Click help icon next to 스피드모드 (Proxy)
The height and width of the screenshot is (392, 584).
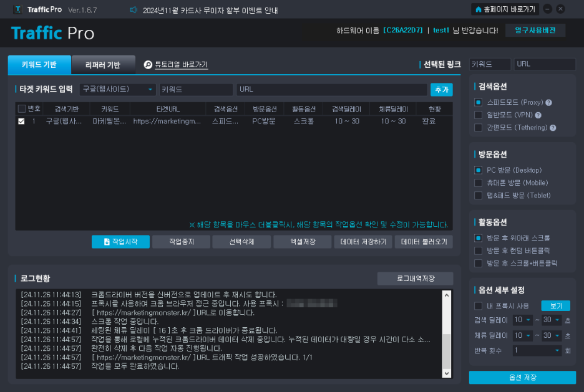[x=548, y=103]
